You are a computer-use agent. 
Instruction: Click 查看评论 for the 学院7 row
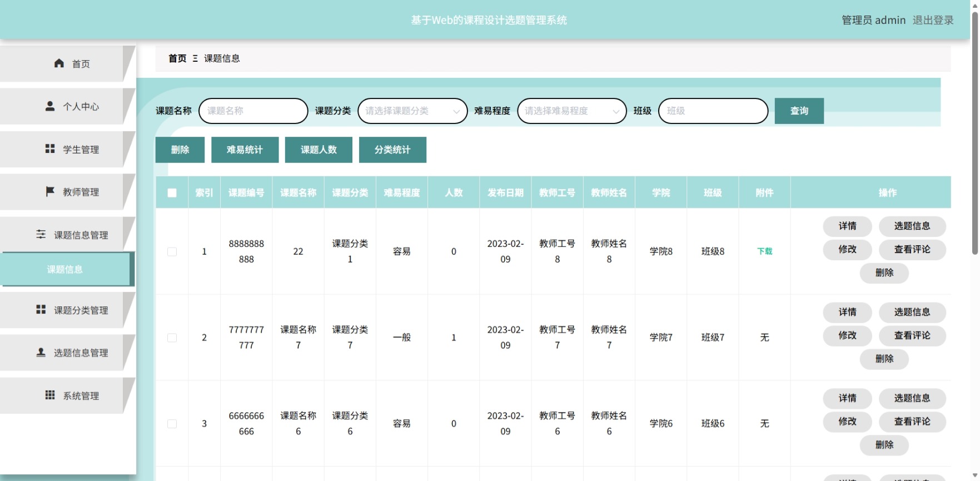point(912,335)
